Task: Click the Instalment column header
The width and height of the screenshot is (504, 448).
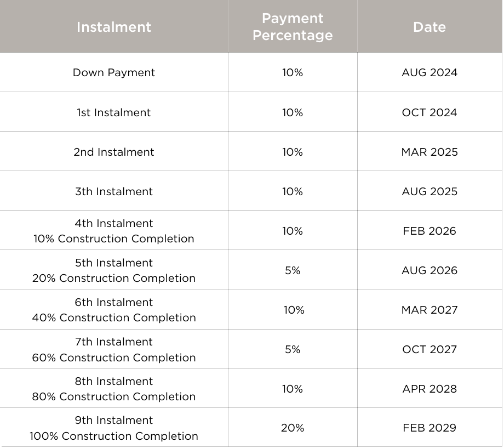Action: 114,27
